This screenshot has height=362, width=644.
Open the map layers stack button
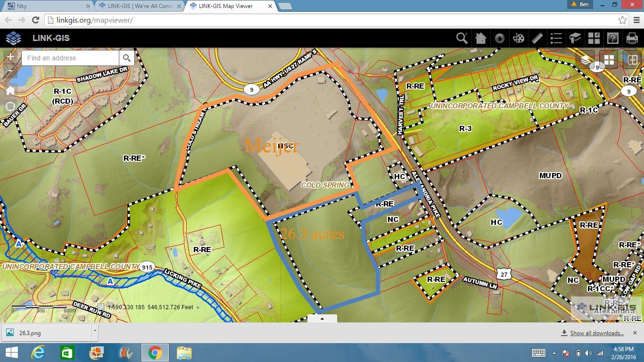pos(586,60)
